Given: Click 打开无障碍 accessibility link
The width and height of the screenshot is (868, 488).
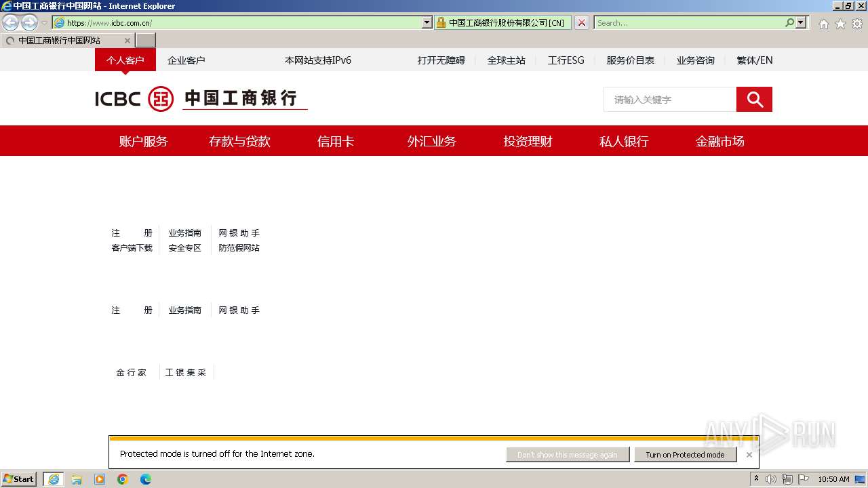Looking at the screenshot, I should (441, 60).
